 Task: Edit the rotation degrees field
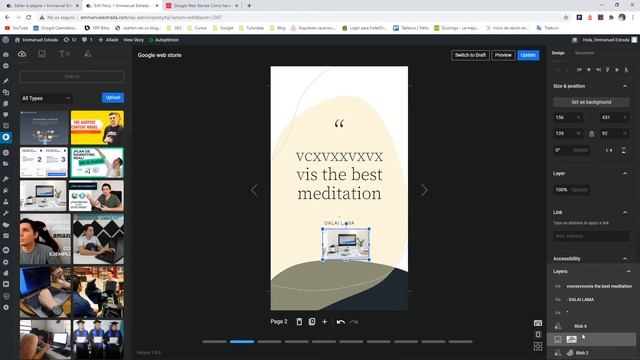tap(571, 150)
